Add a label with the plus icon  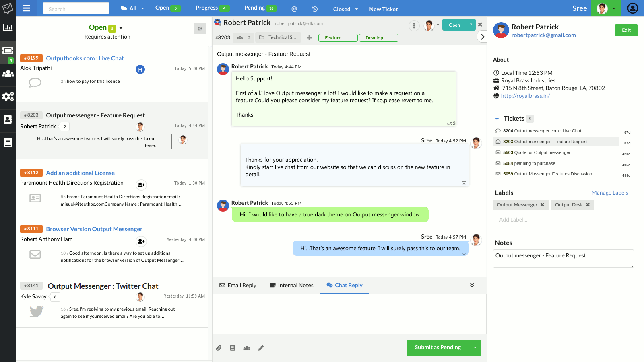pos(309,37)
